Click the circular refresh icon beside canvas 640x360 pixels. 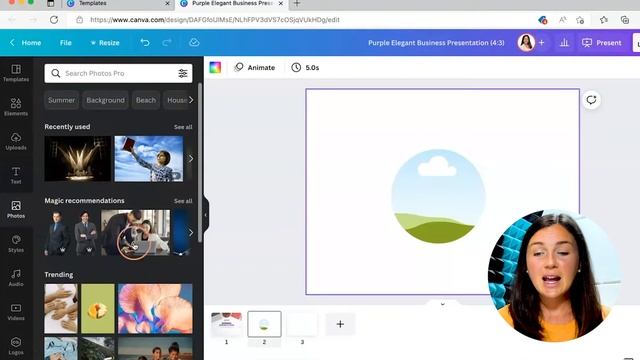click(x=591, y=100)
